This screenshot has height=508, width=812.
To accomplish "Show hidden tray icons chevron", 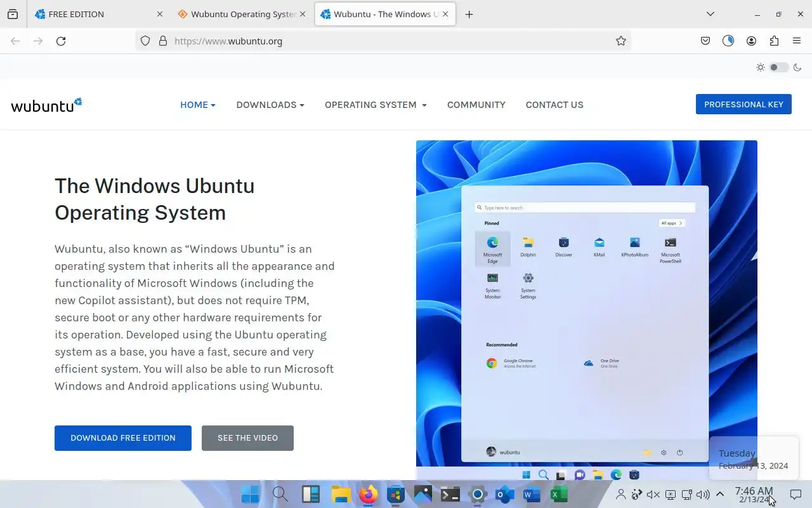I will [720, 494].
